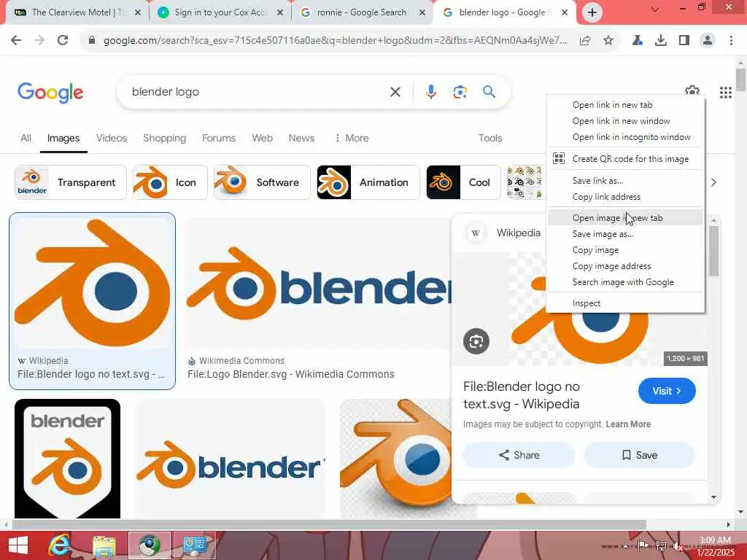This screenshot has width=747, height=560.
Task: Reload the page with refresh icon
Action: [x=63, y=41]
